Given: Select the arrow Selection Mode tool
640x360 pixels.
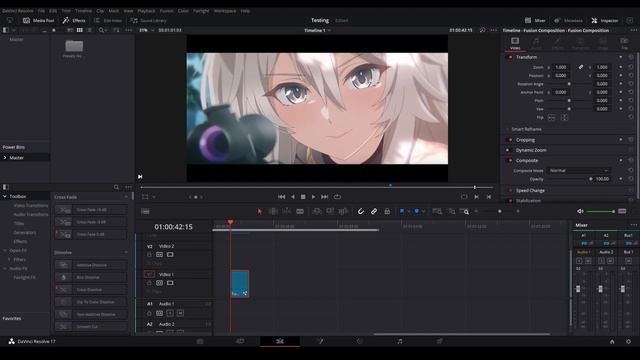Looking at the screenshot, I should [x=260, y=211].
